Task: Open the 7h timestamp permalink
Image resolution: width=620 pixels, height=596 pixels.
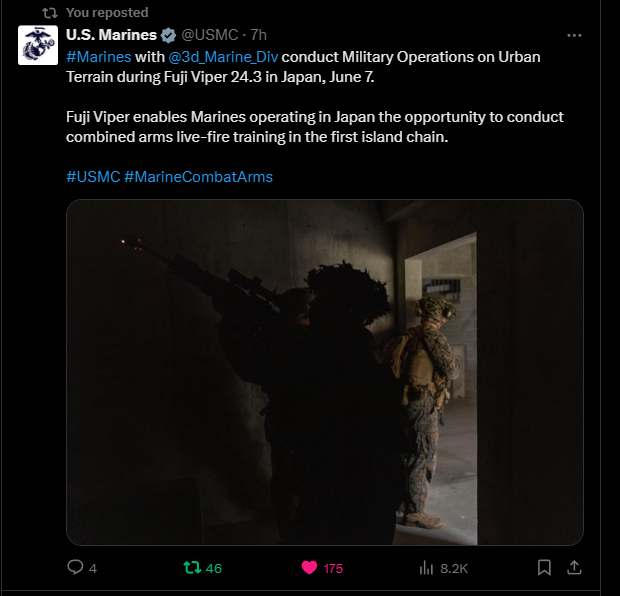Action: point(259,35)
